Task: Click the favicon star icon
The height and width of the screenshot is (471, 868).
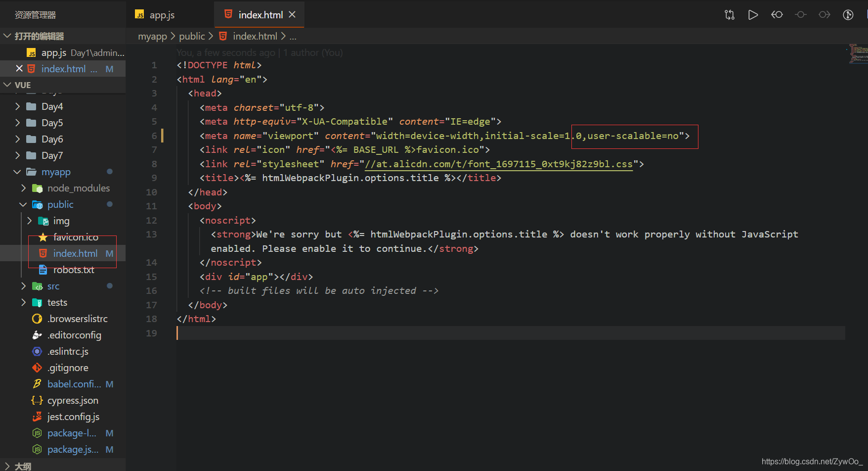Action: click(x=43, y=237)
